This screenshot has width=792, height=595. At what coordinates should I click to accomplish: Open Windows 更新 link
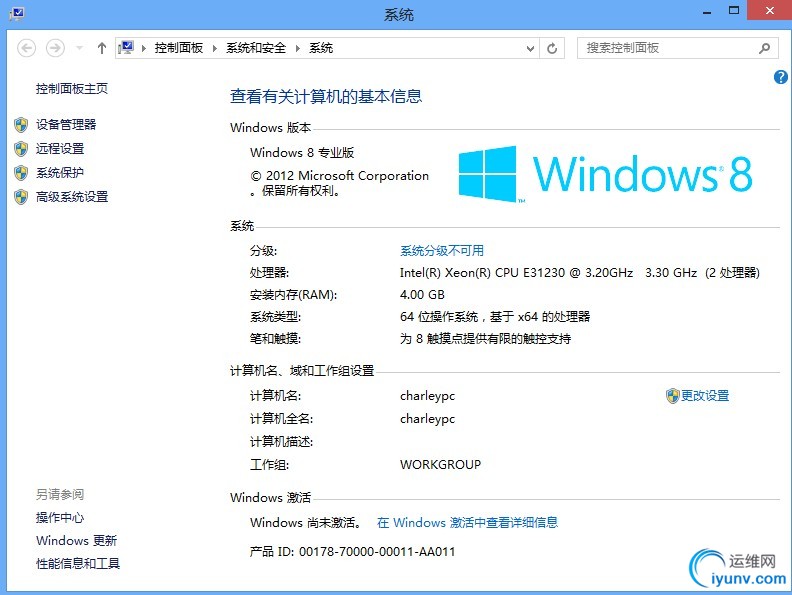click(76, 541)
